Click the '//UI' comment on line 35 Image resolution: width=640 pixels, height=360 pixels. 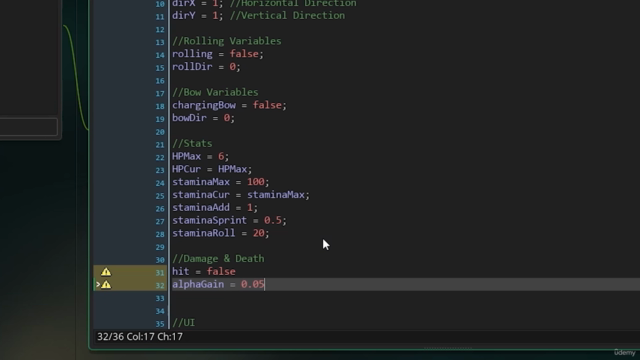184,323
